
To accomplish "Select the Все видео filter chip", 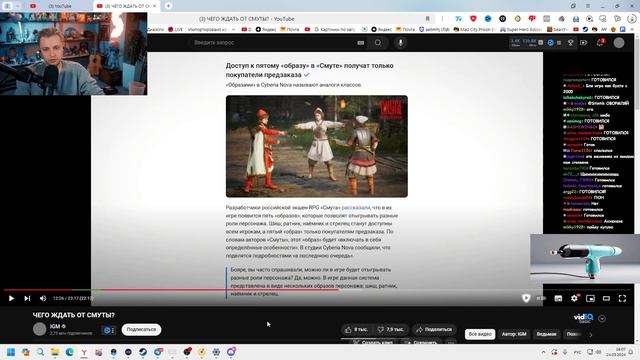I will [x=480, y=334].
